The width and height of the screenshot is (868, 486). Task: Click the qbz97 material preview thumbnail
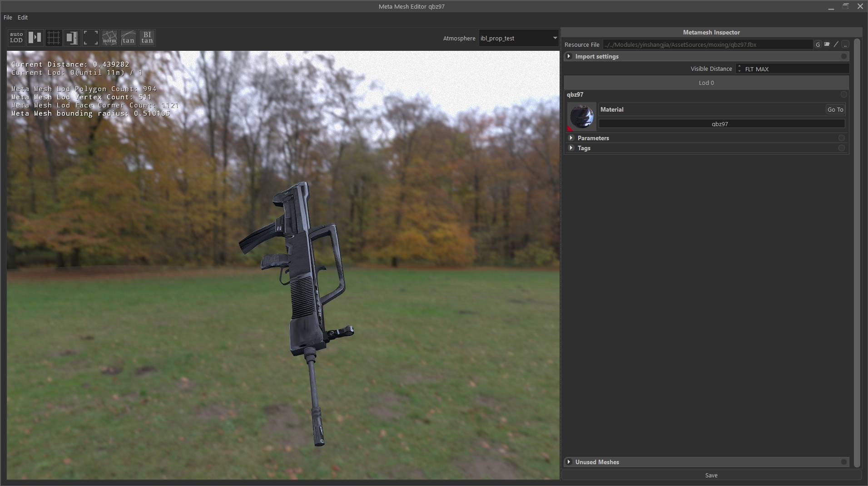click(581, 117)
